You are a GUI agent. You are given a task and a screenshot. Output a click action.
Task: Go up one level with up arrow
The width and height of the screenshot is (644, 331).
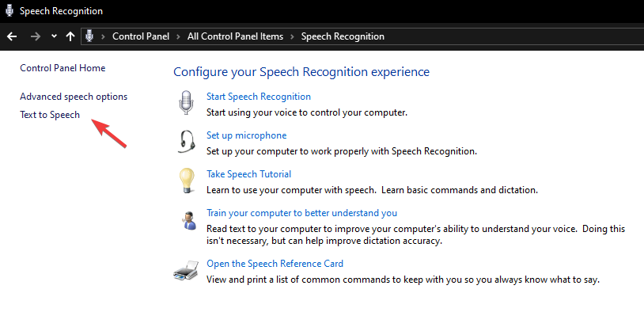70,36
